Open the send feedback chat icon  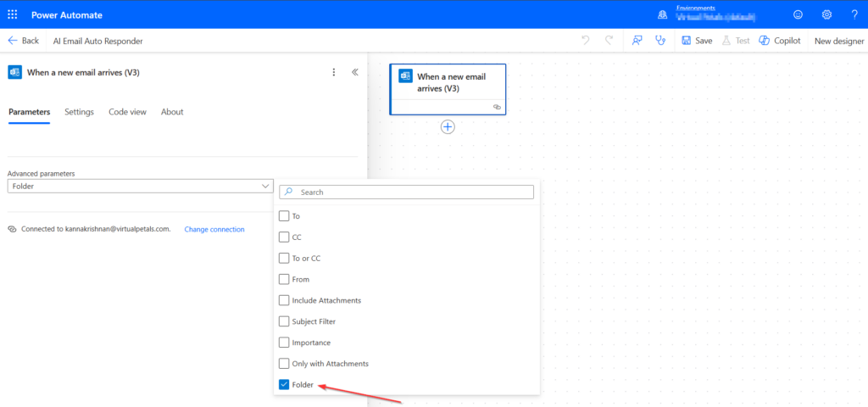point(637,41)
